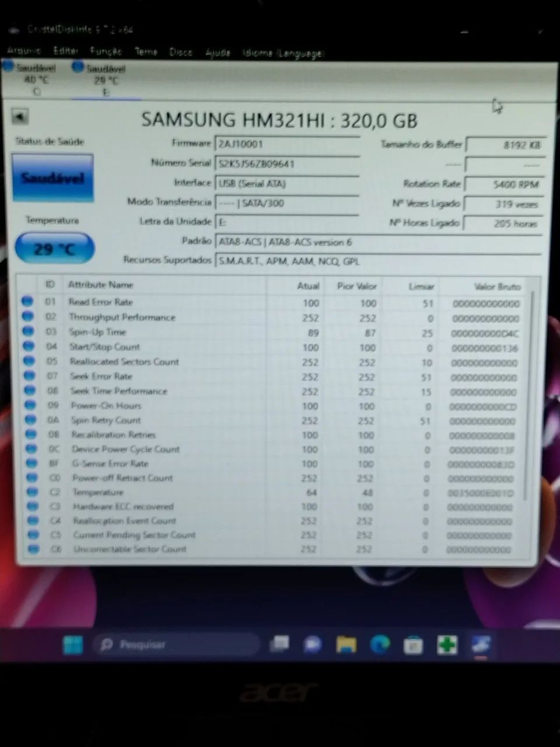Click the disk title SAMSUNG HM321HI : 320,0 GB
560x747 pixels.
(279, 120)
